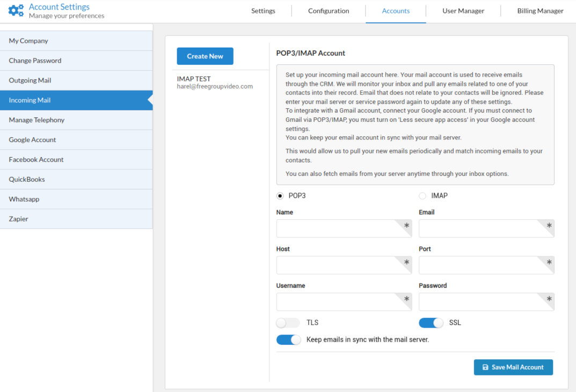
Task: Click Save Mail Account
Action: click(513, 367)
